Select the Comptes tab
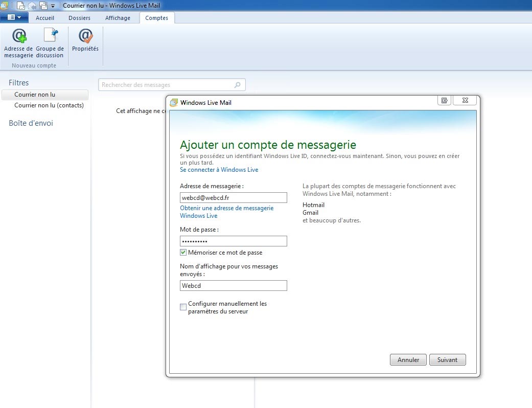This screenshot has height=408, width=532. click(x=157, y=18)
